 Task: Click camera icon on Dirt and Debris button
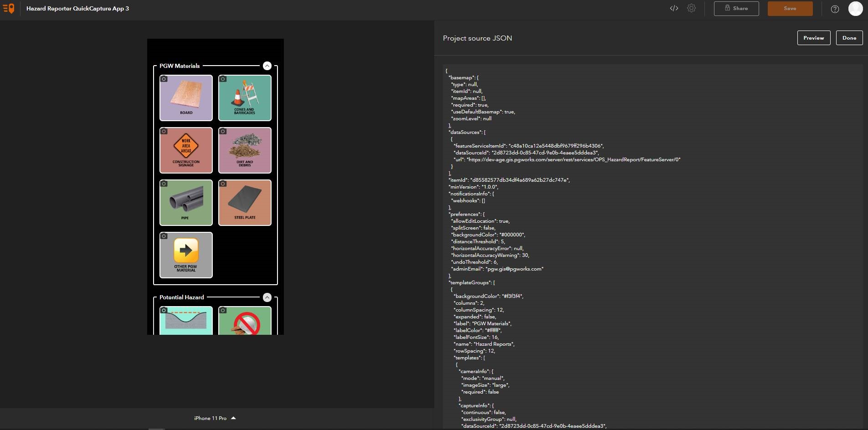click(223, 132)
